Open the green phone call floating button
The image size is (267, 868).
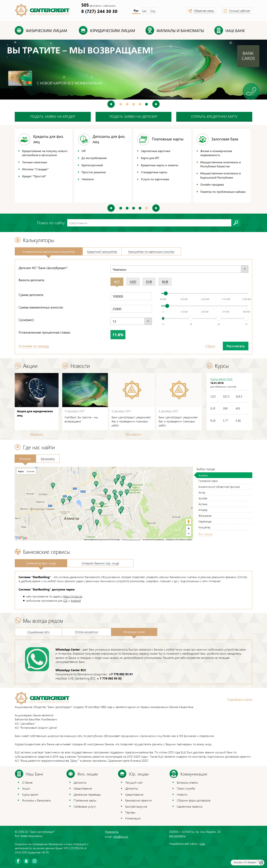[x=251, y=91]
